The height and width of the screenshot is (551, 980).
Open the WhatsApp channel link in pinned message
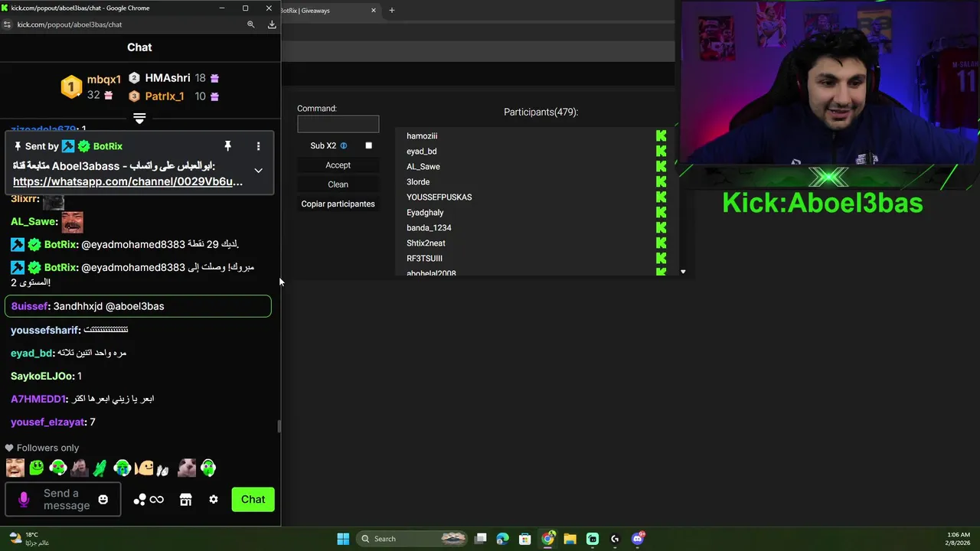click(128, 181)
